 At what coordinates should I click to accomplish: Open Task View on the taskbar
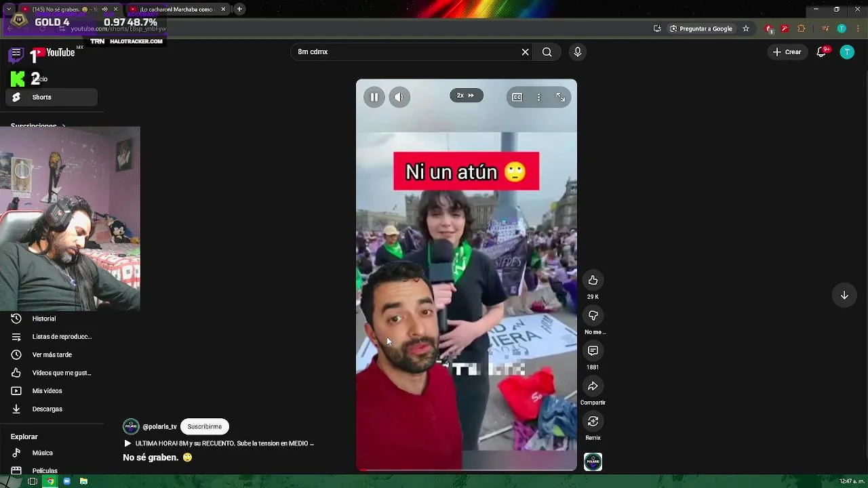[32, 481]
